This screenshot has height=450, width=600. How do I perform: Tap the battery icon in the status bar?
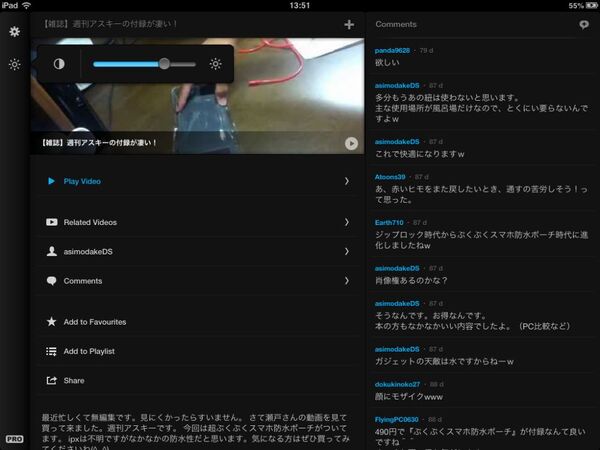(x=592, y=5)
